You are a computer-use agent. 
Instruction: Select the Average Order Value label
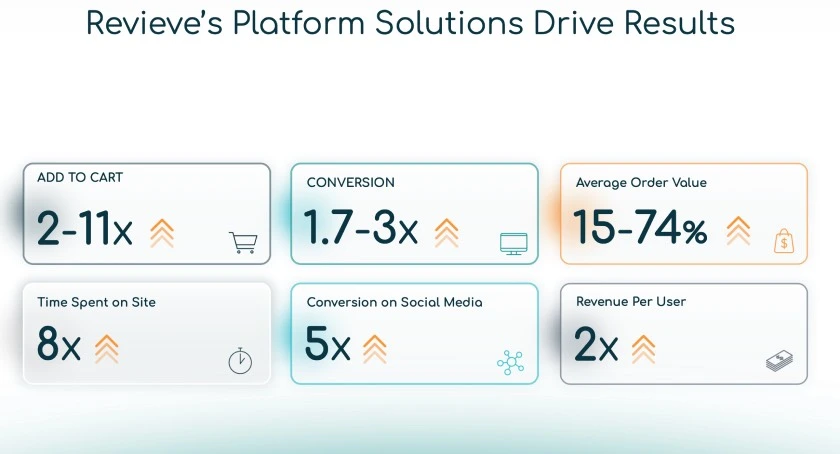[x=641, y=183]
